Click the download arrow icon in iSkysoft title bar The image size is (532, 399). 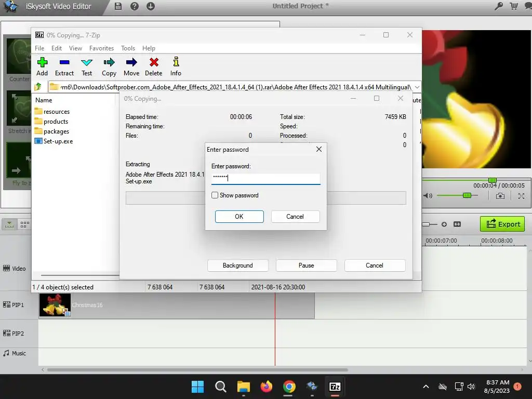[151, 6]
